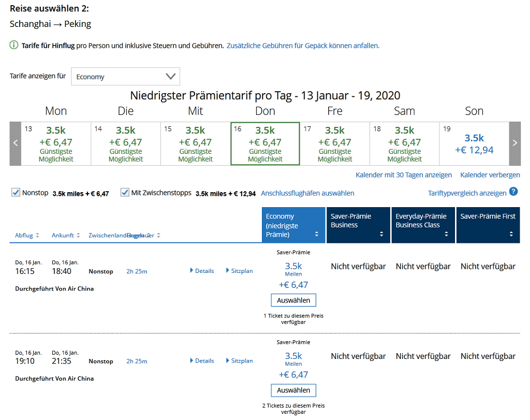
Task: Open the Kalender mit 30 Tagen anzeigen link
Action: (x=404, y=175)
